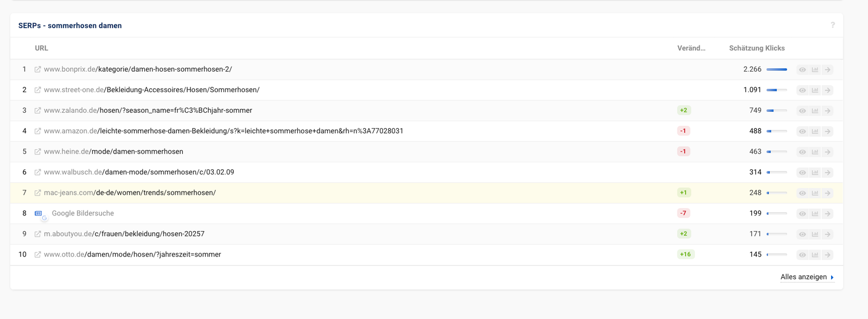Show the chart icon for the walbusch.de row
The height and width of the screenshot is (319, 868).
(815, 173)
